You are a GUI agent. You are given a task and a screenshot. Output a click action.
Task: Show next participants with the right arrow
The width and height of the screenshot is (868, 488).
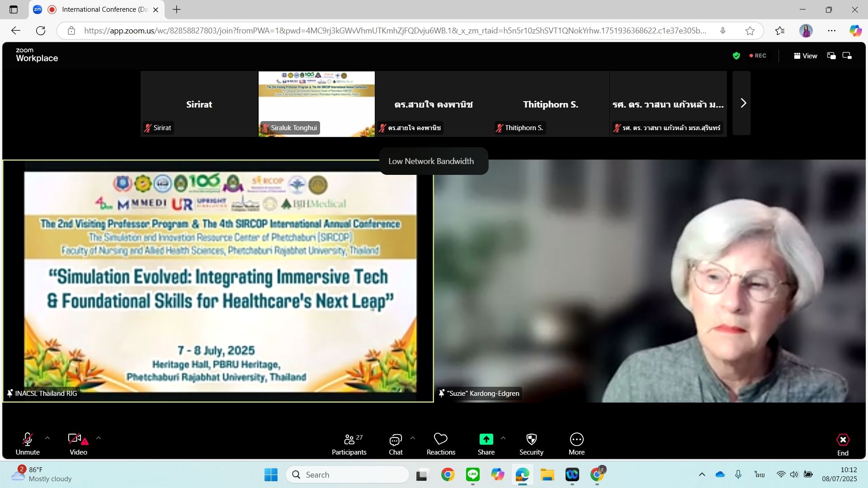point(743,103)
